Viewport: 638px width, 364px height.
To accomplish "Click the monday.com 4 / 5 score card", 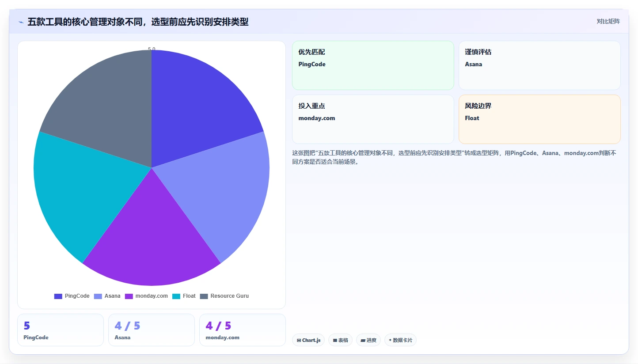I will pos(242,330).
